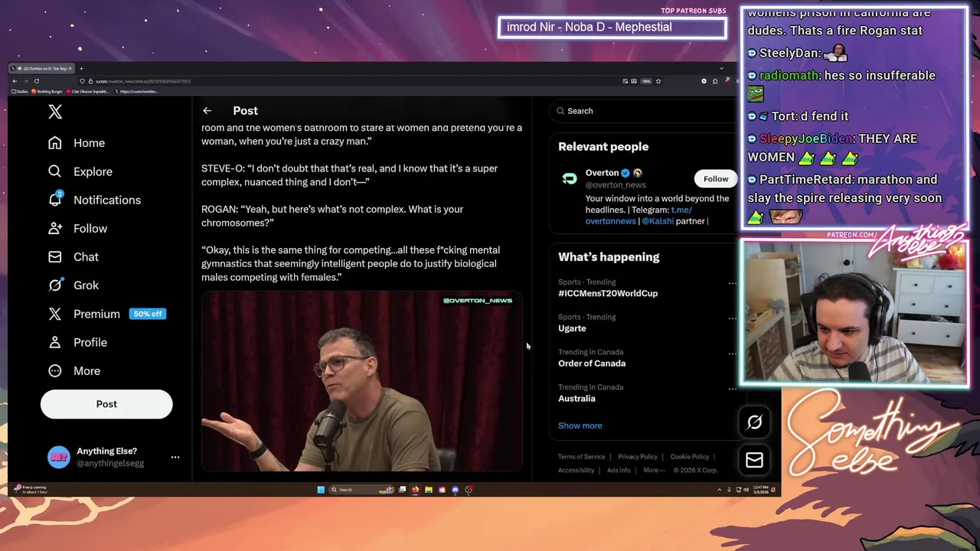Click the 50% off Premium badge
The height and width of the screenshot is (551, 980).
coord(147,314)
